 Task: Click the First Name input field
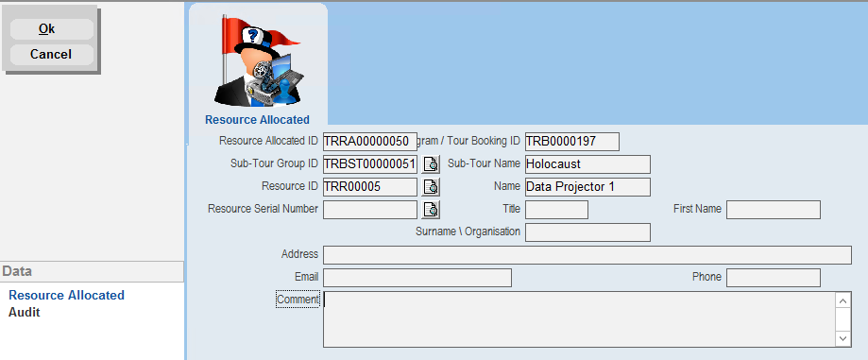(774, 210)
